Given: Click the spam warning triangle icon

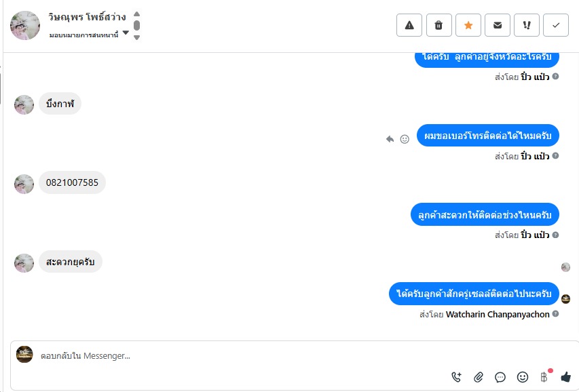Looking at the screenshot, I should 409,25.
